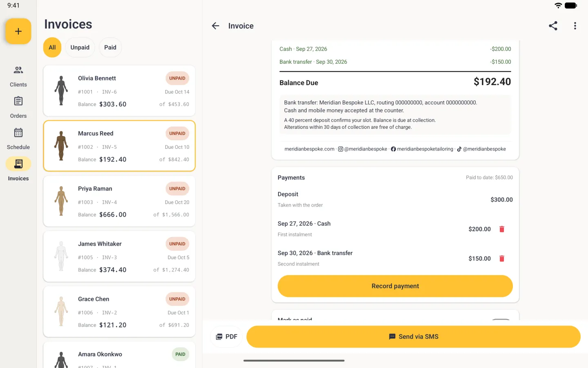The width and height of the screenshot is (588, 368).
Task: Tap the Wi-Fi status icon
Action: [558, 5]
